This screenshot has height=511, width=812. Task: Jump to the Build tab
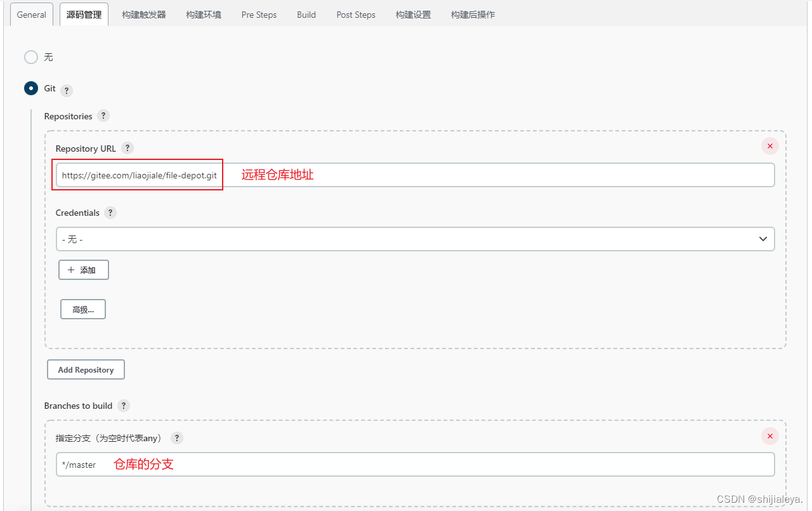tap(306, 15)
